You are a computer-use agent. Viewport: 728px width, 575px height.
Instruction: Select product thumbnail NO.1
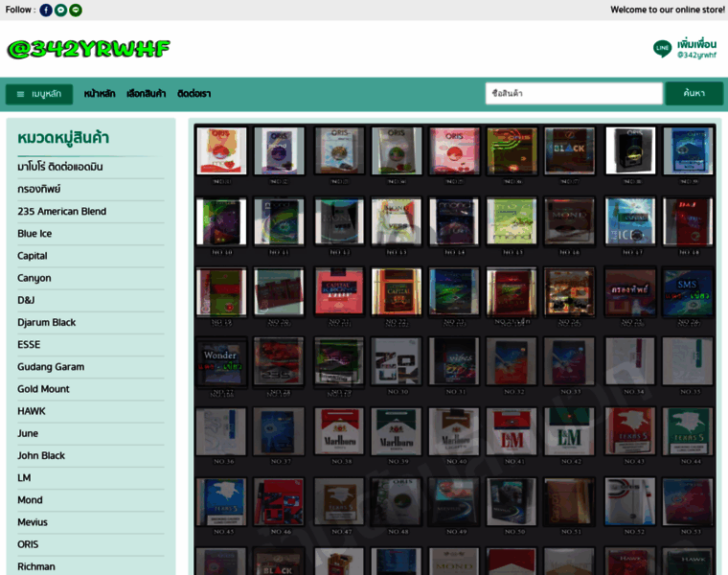(x=221, y=151)
